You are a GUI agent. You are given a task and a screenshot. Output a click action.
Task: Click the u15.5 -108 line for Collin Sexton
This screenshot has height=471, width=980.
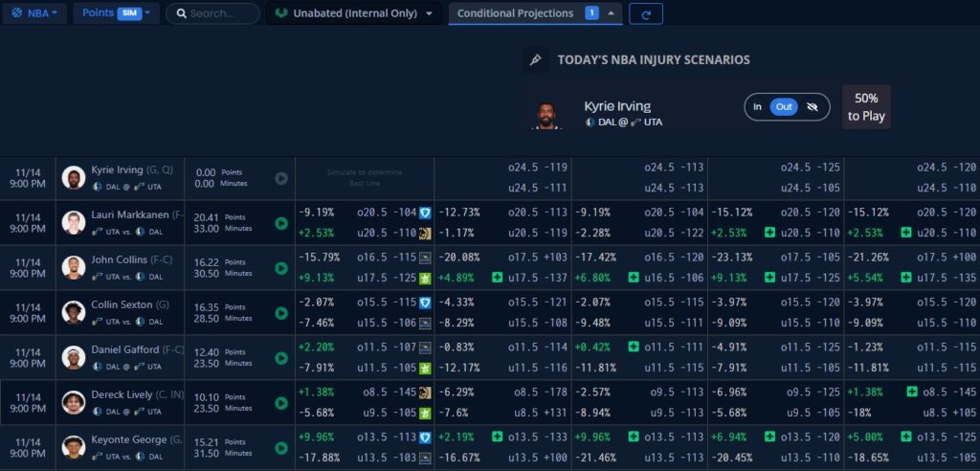coord(538,323)
